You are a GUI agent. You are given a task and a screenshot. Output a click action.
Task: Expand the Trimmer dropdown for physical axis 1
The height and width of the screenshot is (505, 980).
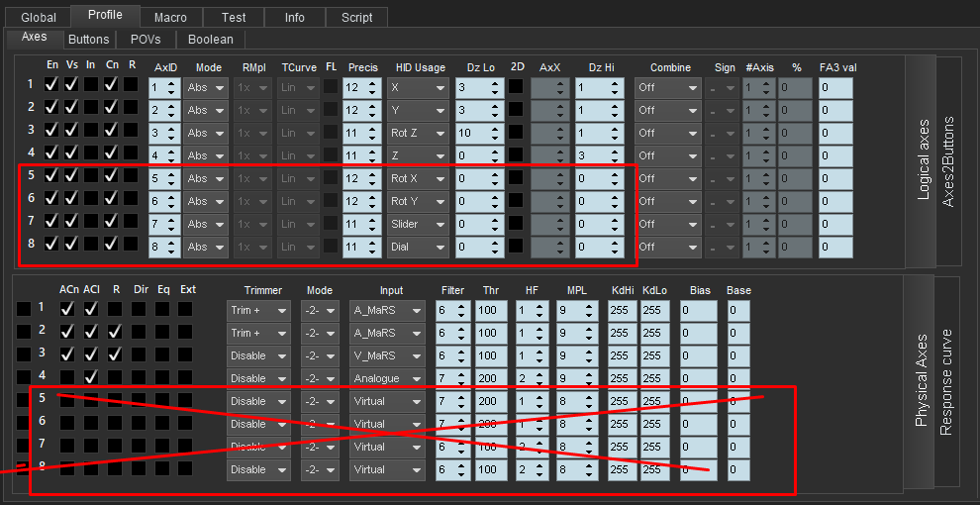257,310
